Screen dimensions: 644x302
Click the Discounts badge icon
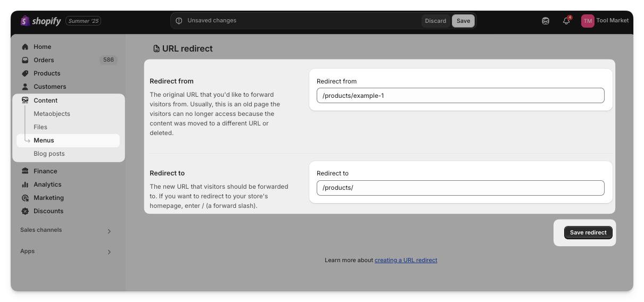[x=25, y=211]
